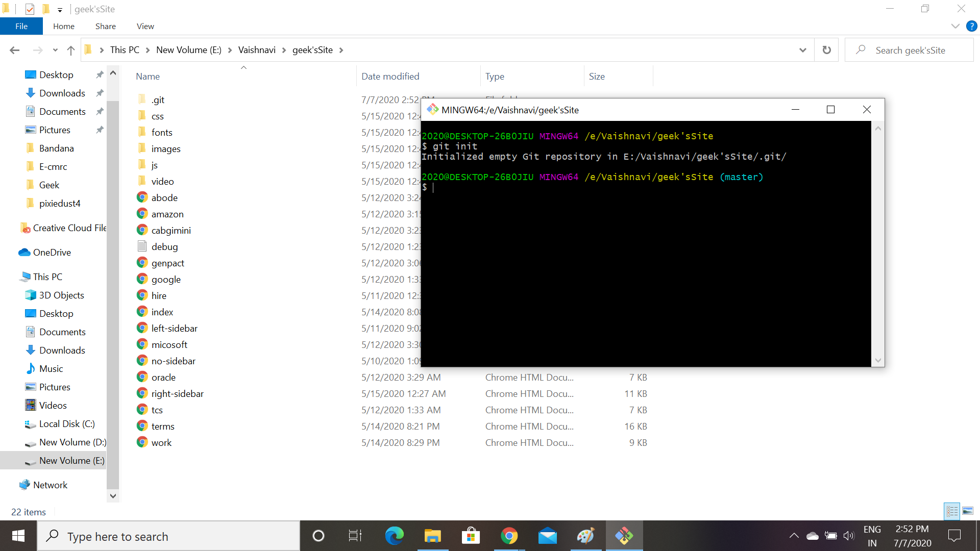980x551 pixels.
Task: Click the taskbar search box
Action: 168,536
